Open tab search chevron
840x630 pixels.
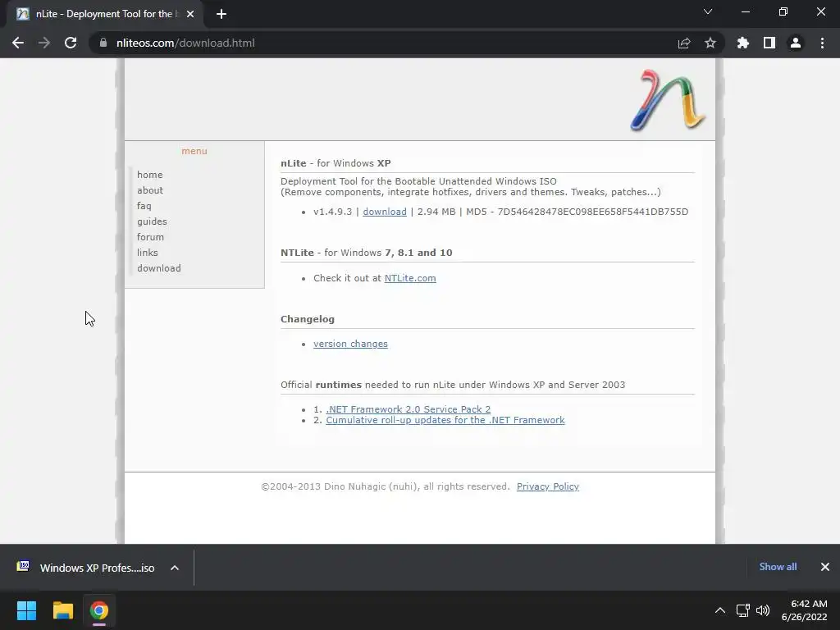point(708,11)
